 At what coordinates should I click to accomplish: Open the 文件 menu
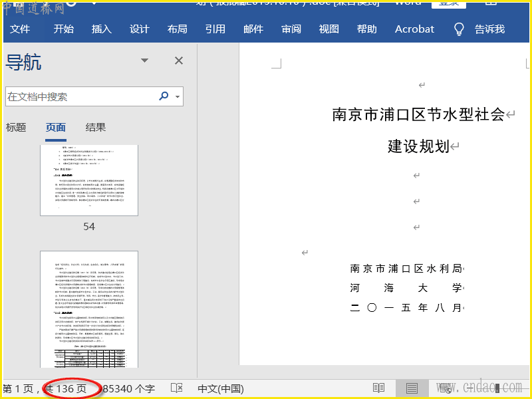[x=20, y=29]
